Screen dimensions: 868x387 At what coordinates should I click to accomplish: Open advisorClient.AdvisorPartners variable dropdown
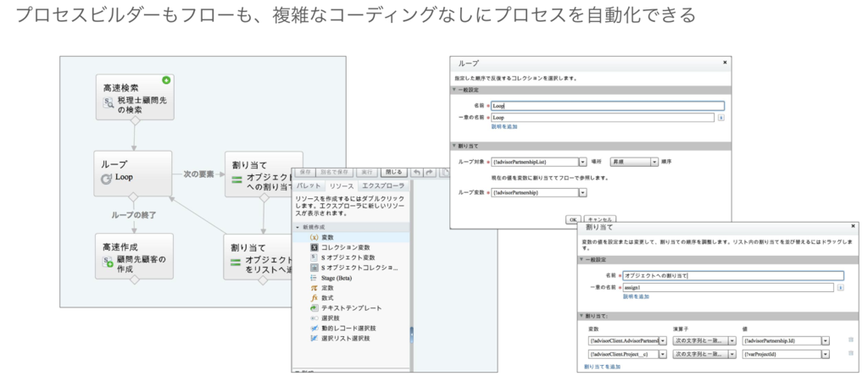pyautogui.click(x=663, y=340)
